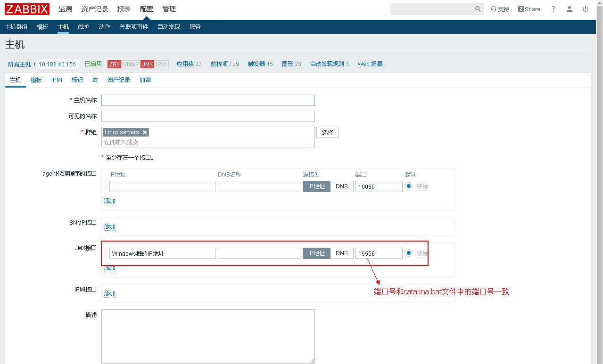Click the top search box

(432, 9)
